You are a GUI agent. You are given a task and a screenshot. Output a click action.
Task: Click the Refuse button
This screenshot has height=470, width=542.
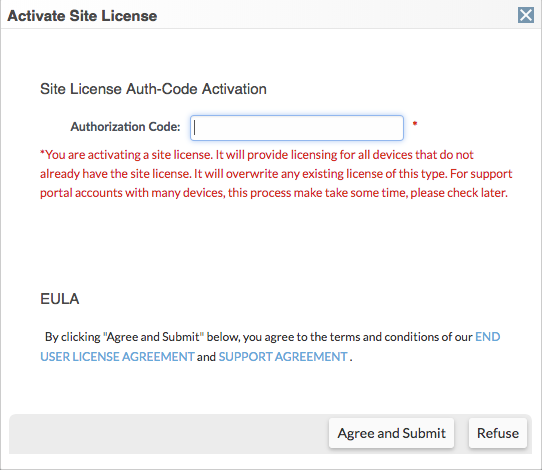tap(498, 433)
